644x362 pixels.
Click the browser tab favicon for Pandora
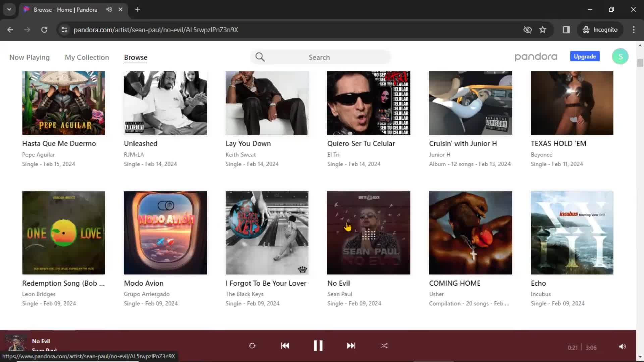point(27,9)
